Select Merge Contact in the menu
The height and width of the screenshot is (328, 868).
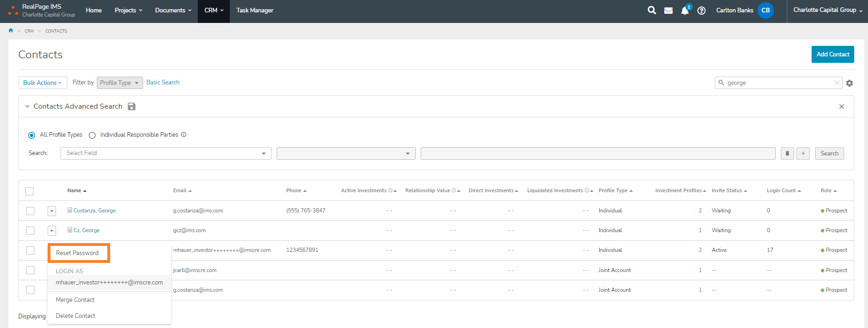(x=75, y=300)
